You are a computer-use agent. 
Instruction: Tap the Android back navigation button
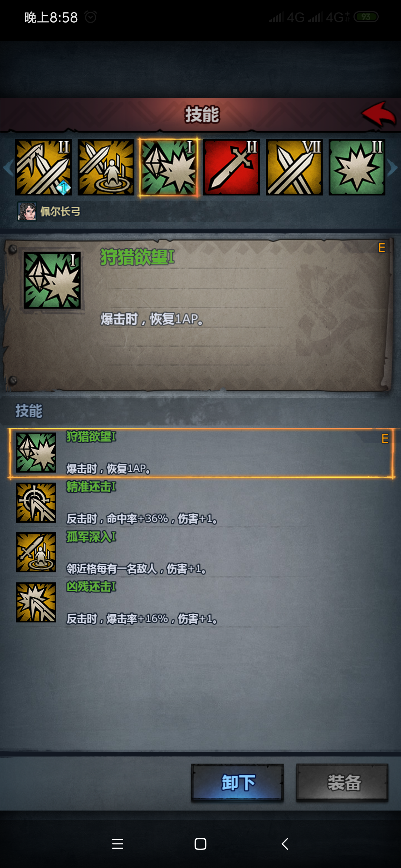(x=285, y=844)
